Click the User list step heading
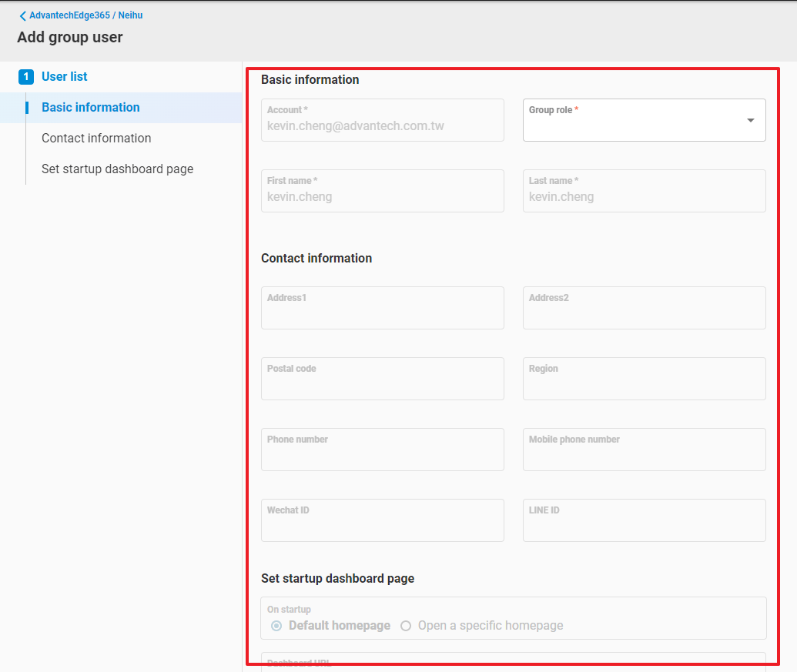The image size is (797, 672). pyautogui.click(x=65, y=77)
